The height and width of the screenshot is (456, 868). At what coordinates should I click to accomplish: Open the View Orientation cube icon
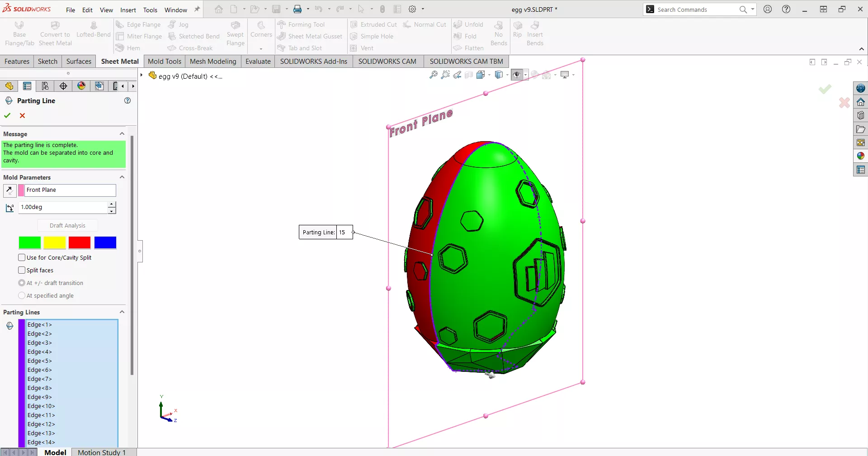(480, 75)
